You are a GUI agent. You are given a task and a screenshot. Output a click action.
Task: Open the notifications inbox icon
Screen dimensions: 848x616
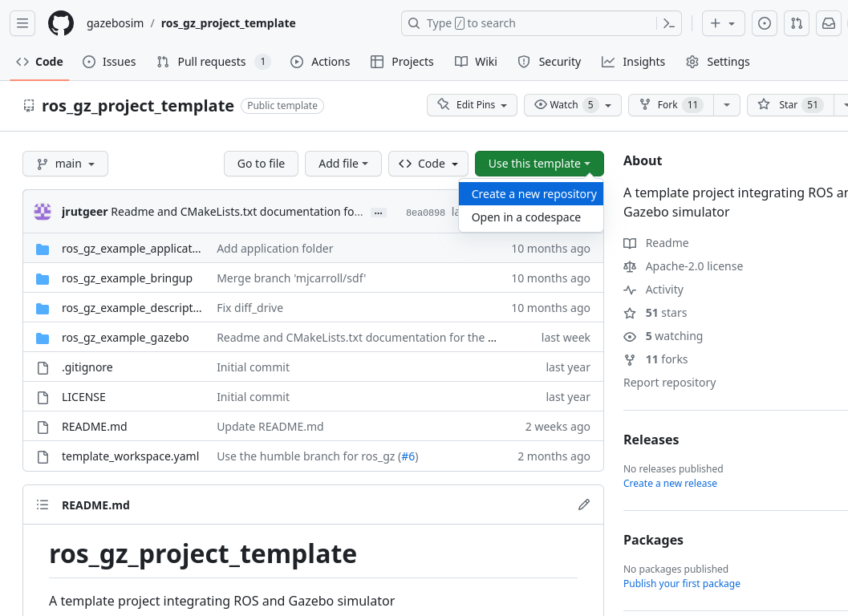coord(828,23)
